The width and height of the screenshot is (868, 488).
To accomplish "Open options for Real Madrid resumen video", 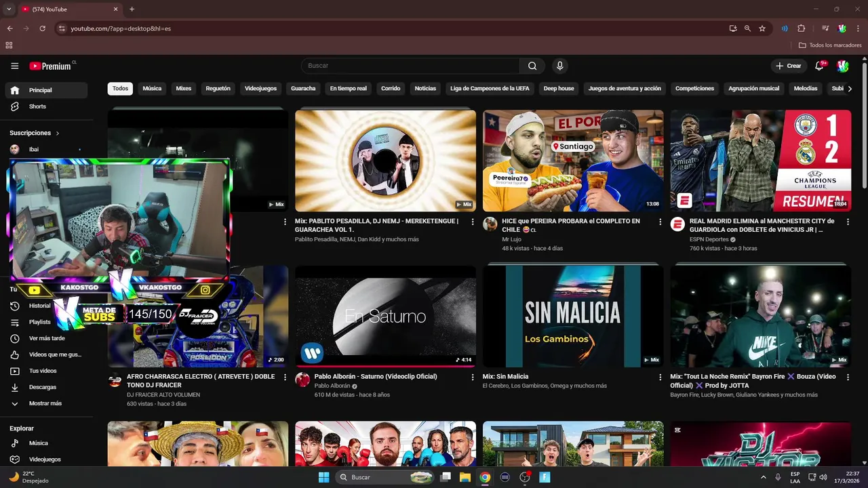I will (848, 222).
